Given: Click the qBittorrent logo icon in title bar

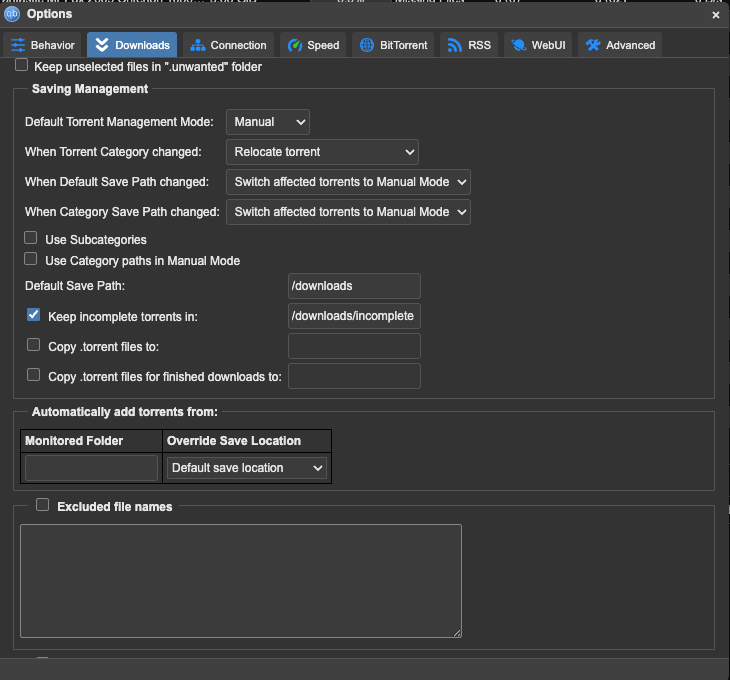Looking at the screenshot, I should click(x=12, y=14).
